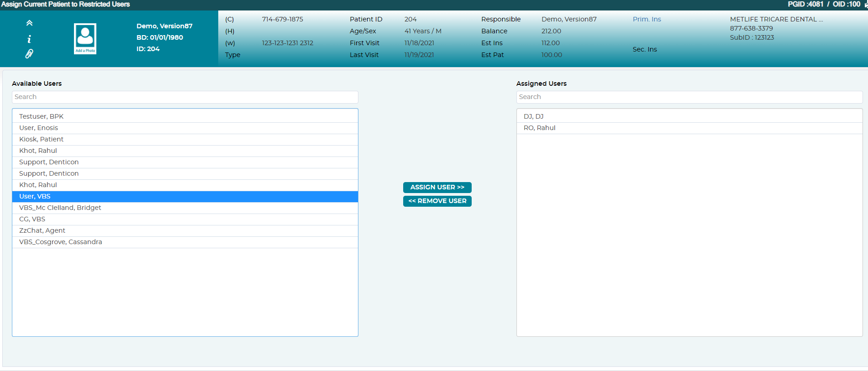Image resolution: width=868 pixels, height=371 pixels.
Task: Click the << REMOVE USER button
Action: click(x=437, y=201)
